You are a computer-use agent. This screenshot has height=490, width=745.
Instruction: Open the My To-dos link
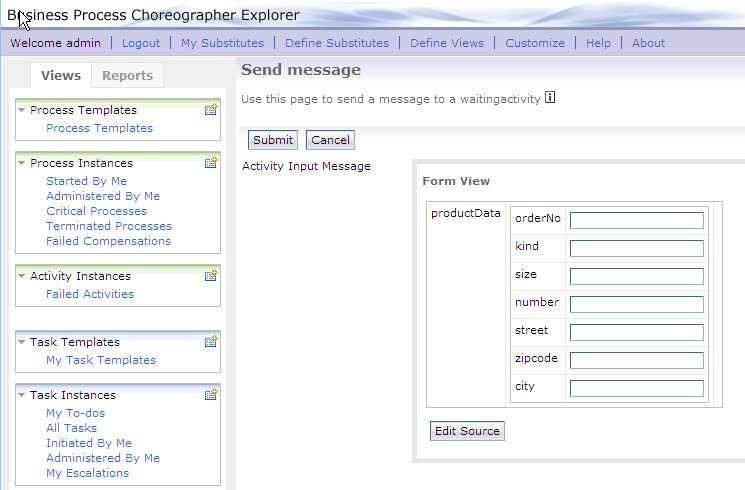pos(76,413)
